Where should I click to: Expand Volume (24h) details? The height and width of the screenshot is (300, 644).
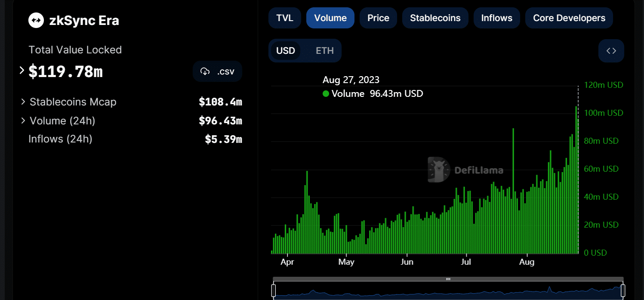coord(23,121)
